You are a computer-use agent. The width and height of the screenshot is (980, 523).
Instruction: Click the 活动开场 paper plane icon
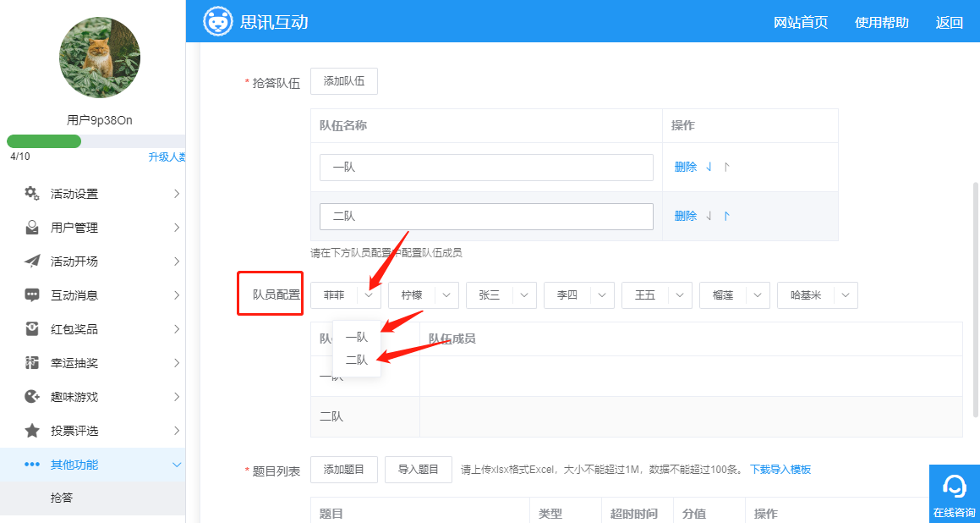point(32,261)
